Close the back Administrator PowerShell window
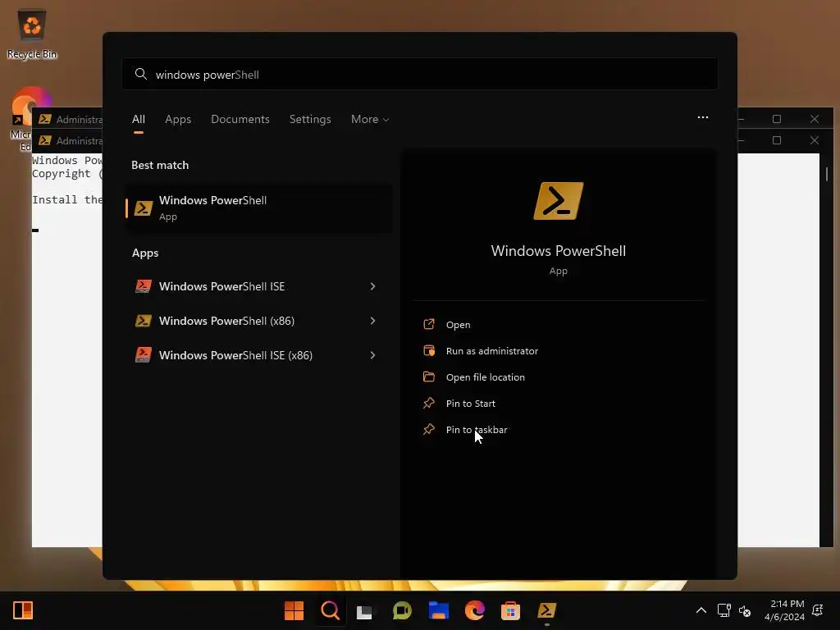 [x=815, y=118]
